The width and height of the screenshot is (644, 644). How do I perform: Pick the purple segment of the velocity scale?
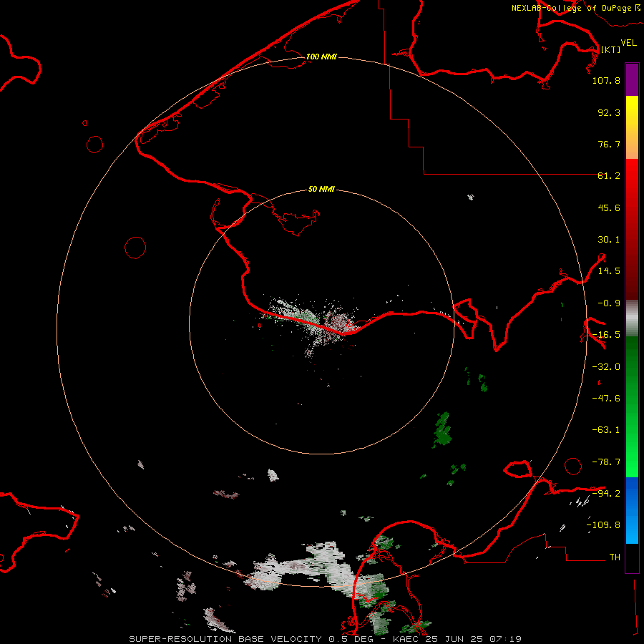pos(632,79)
